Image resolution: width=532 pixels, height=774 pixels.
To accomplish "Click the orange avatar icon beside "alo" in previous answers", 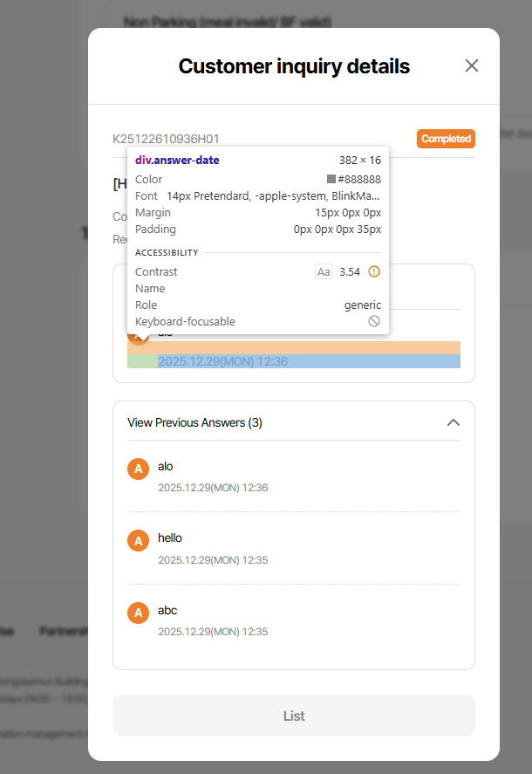I will (138, 469).
